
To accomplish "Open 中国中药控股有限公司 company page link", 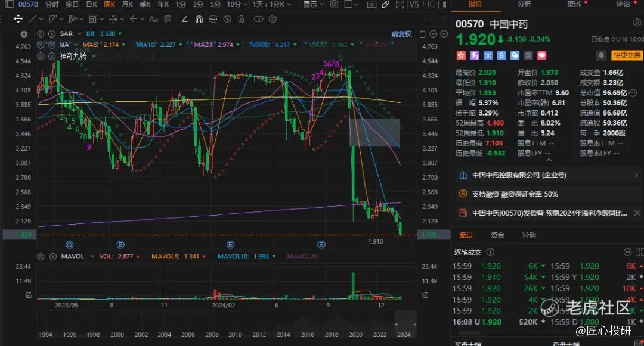I will tap(549, 175).
